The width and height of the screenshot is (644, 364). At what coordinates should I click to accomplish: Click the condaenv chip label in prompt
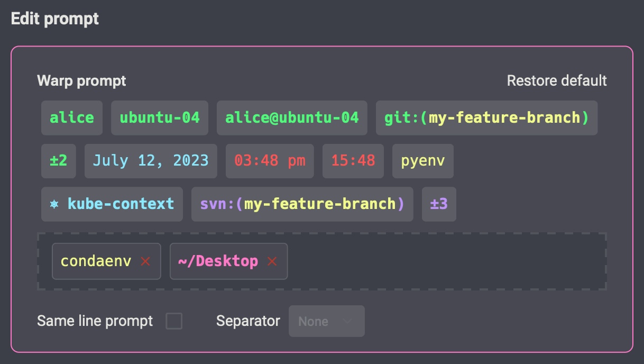click(x=96, y=261)
